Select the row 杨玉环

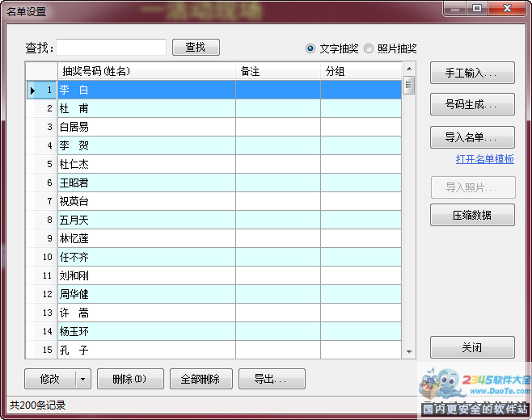[213, 331]
